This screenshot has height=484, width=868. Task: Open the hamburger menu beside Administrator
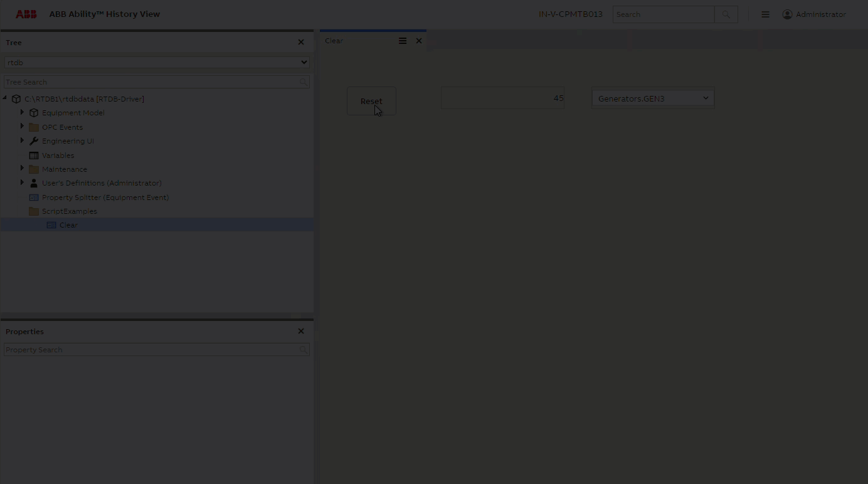tap(765, 14)
